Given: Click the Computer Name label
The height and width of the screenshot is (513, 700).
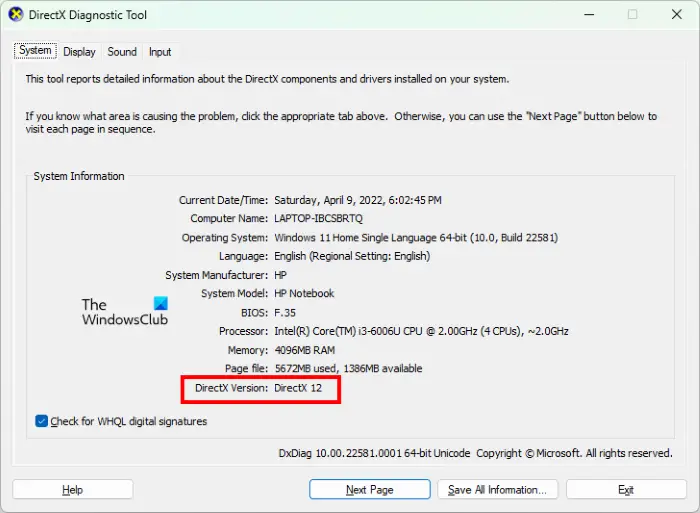Looking at the screenshot, I should coord(229,219).
